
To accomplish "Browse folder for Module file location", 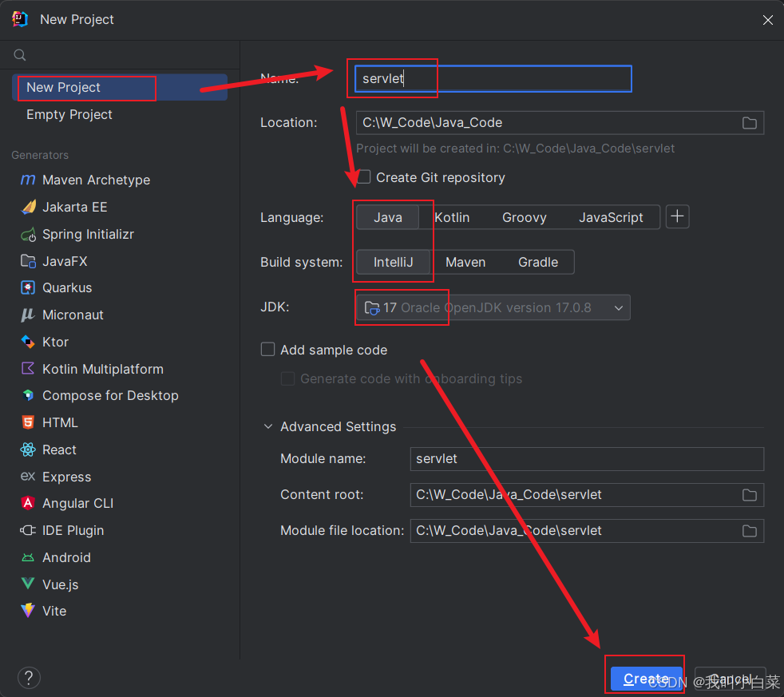I will click(749, 530).
